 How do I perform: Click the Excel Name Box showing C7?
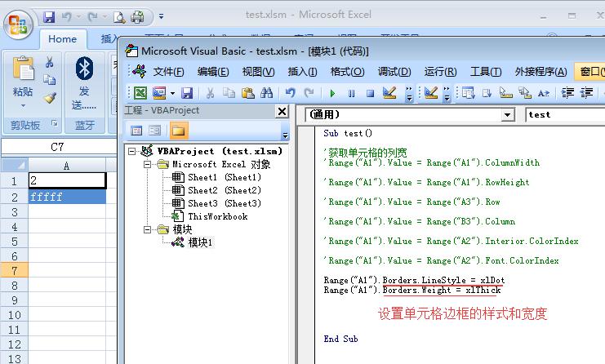coord(58,147)
